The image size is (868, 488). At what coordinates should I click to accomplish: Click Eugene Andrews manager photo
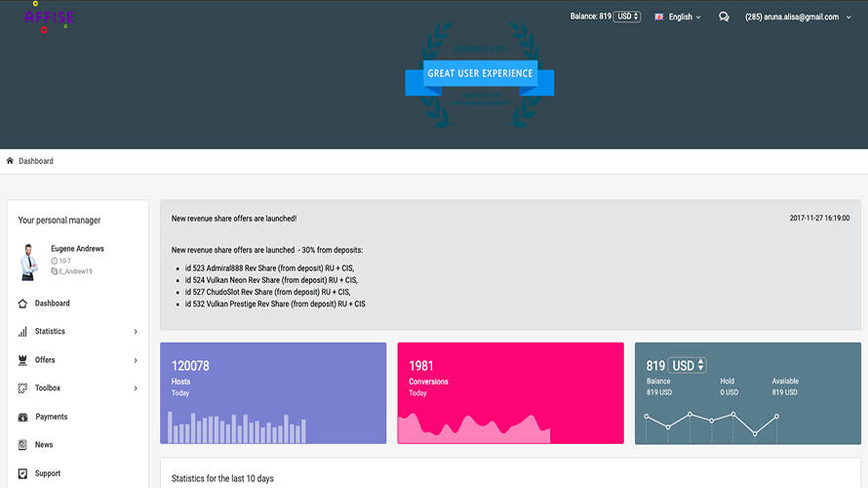click(29, 262)
